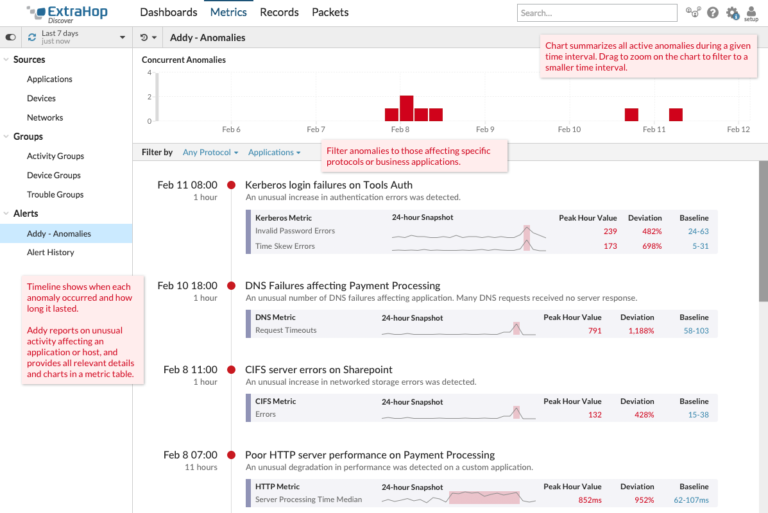Select Networks in the Sources list
The image size is (768, 513).
45,118
